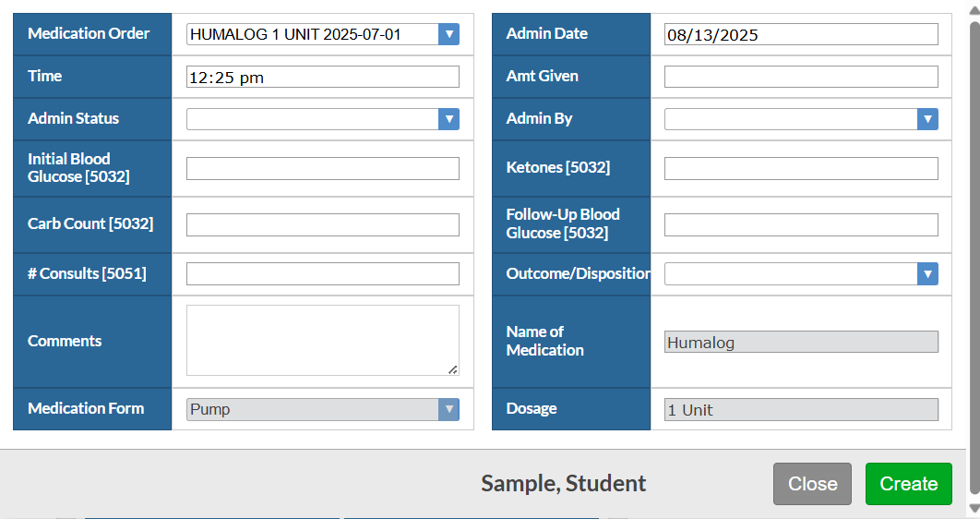Click the Carb Count input box

click(323, 225)
